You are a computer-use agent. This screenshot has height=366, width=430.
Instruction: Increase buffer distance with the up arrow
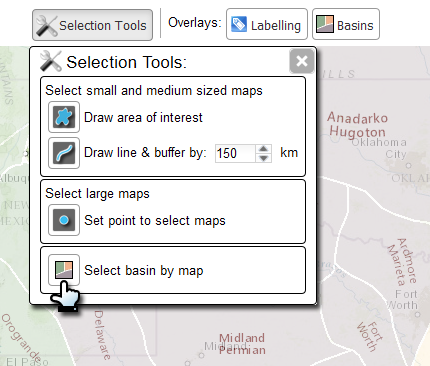264,149
